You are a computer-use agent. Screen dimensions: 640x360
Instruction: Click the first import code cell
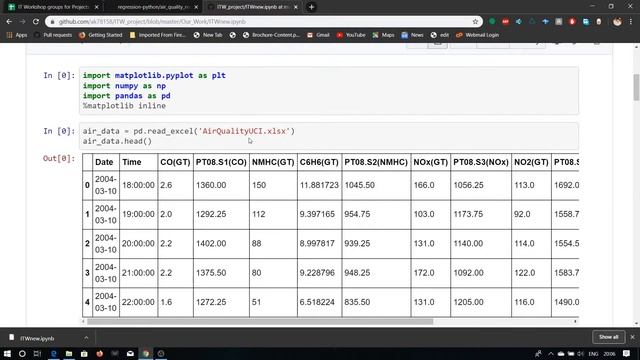click(329, 91)
